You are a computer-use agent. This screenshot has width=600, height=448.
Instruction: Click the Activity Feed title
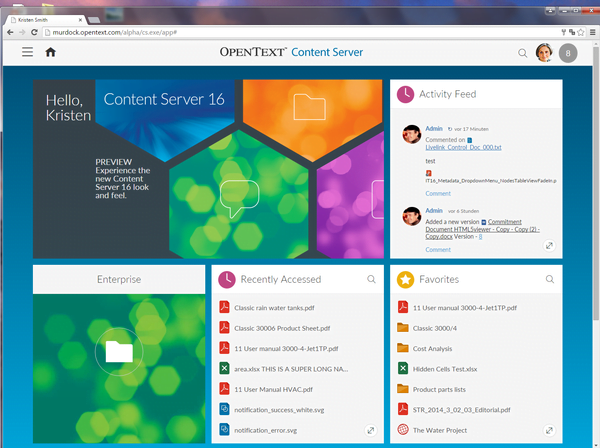(448, 94)
